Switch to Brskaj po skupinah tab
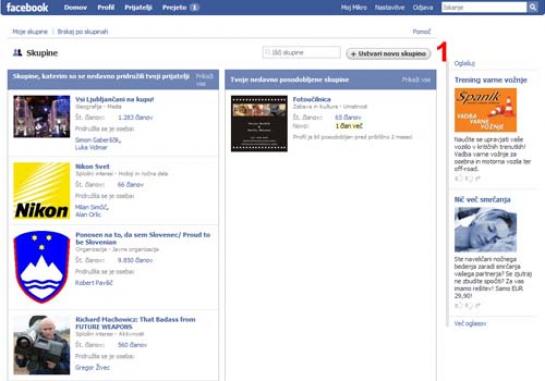 pyautogui.click(x=83, y=32)
